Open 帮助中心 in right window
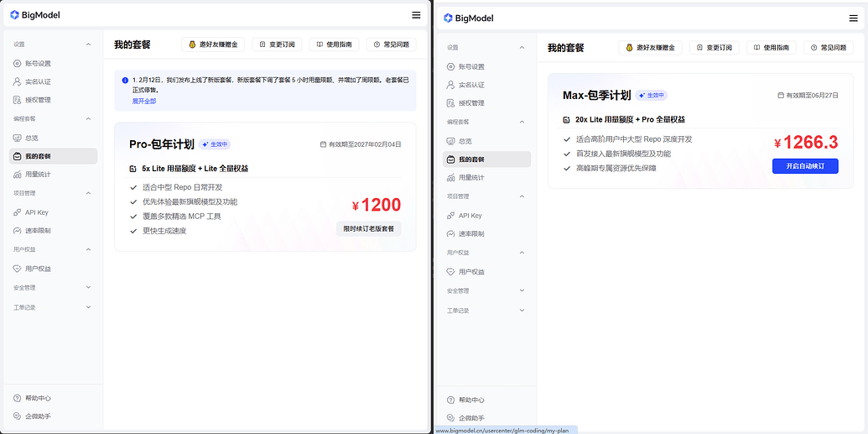Viewport: 868px width, 434px height. click(466, 400)
